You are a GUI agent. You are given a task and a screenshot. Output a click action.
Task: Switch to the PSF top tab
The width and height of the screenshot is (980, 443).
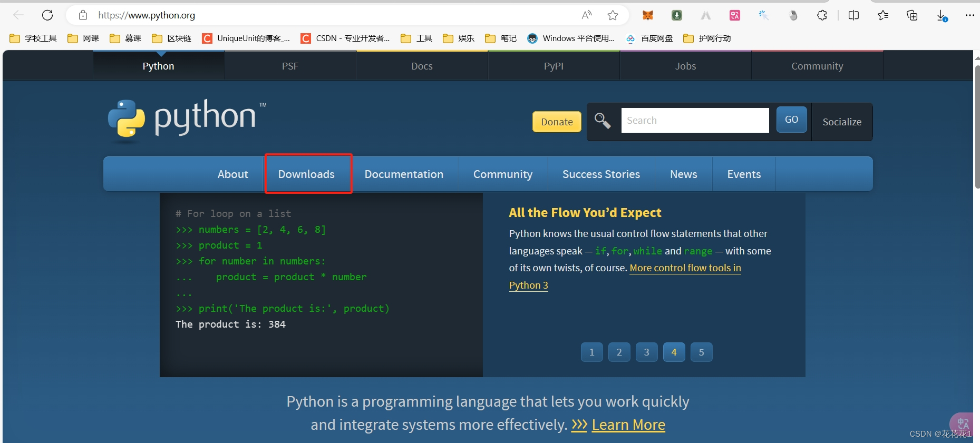[x=290, y=66]
